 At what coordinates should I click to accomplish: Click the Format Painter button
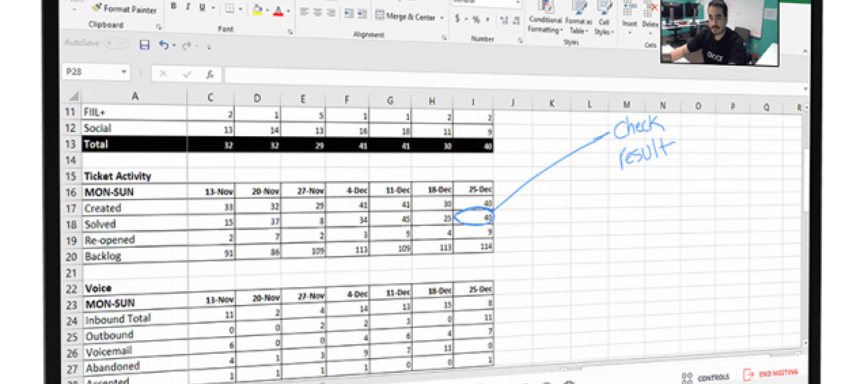tap(124, 9)
